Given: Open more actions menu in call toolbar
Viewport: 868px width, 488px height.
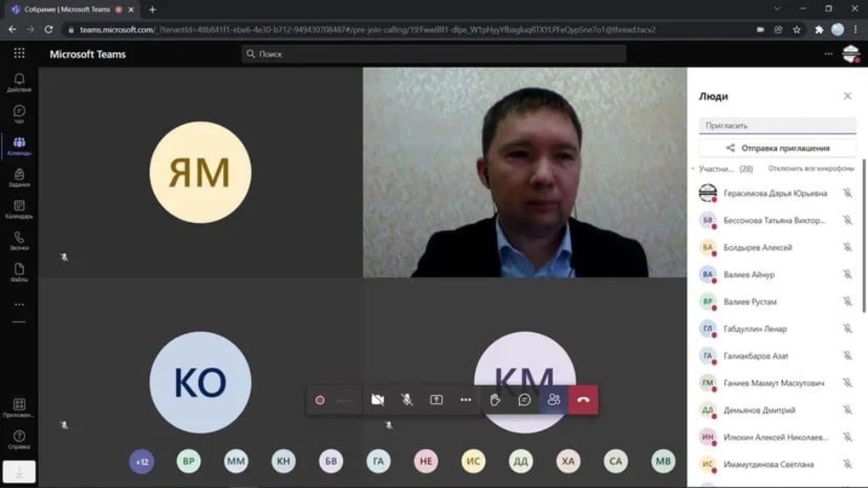Looking at the screenshot, I should [x=466, y=399].
